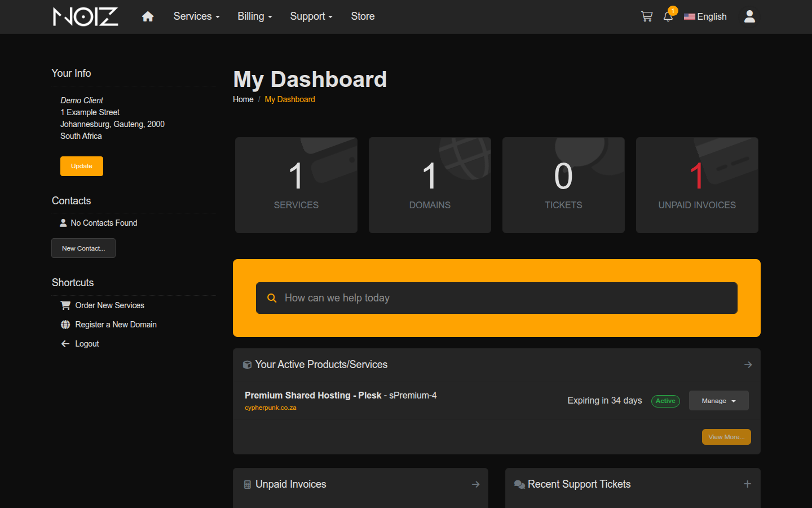Image resolution: width=812 pixels, height=508 pixels.
Task: Expand the Billing menu
Action: (x=255, y=16)
